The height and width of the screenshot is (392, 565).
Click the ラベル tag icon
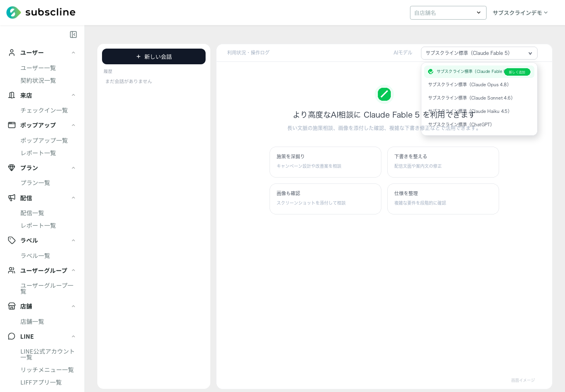coord(12,240)
